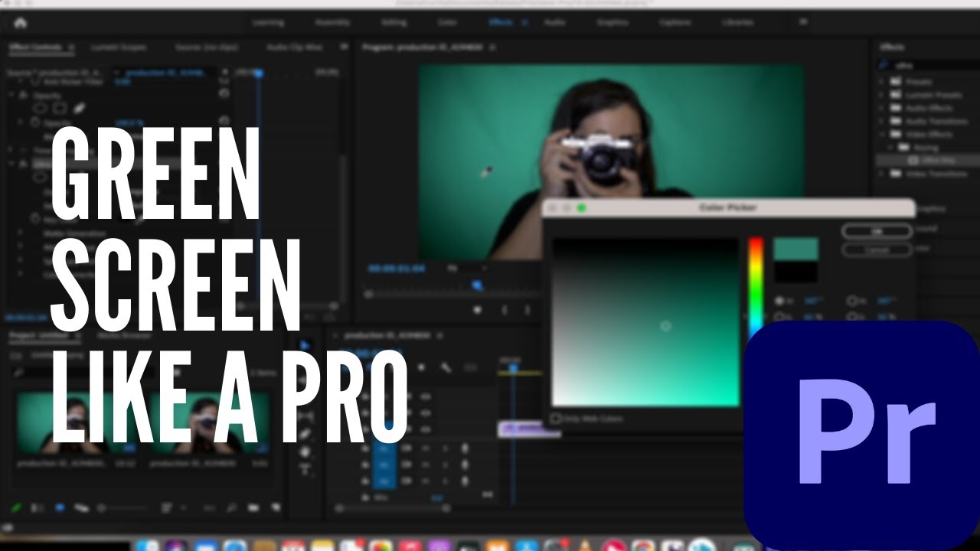Click Cancel in the Color Picker dialog
Screen dimensions: 980x551
(x=877, y=249)
